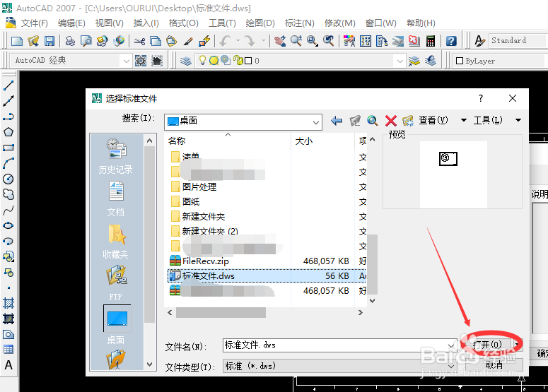The height and width of the screenshot is (392, 548).
Task: Select the Line draw tool
Action: (8, 85)
